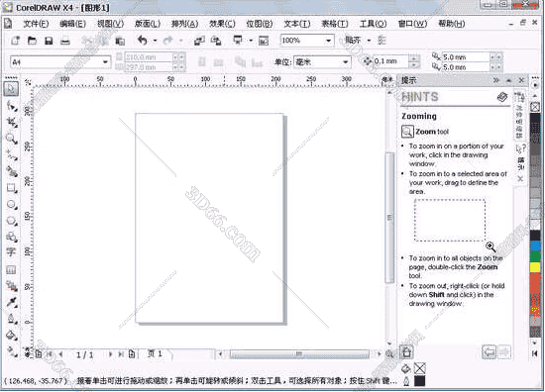
Task: Select the Rectangle tool
Action: pyautogui.click(x=12, y=188)
